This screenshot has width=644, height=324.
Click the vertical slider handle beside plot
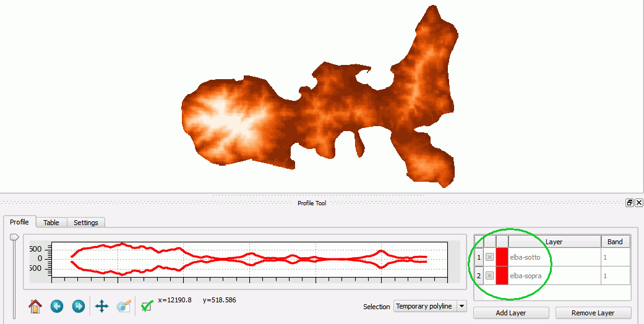pos(14,237)
